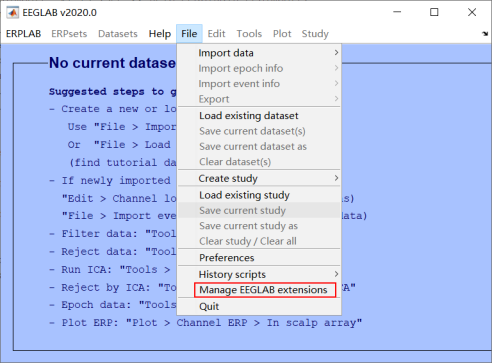Expand the Import event info submenu
This screenshot has height=364, width=492.
tap(259, 84)
